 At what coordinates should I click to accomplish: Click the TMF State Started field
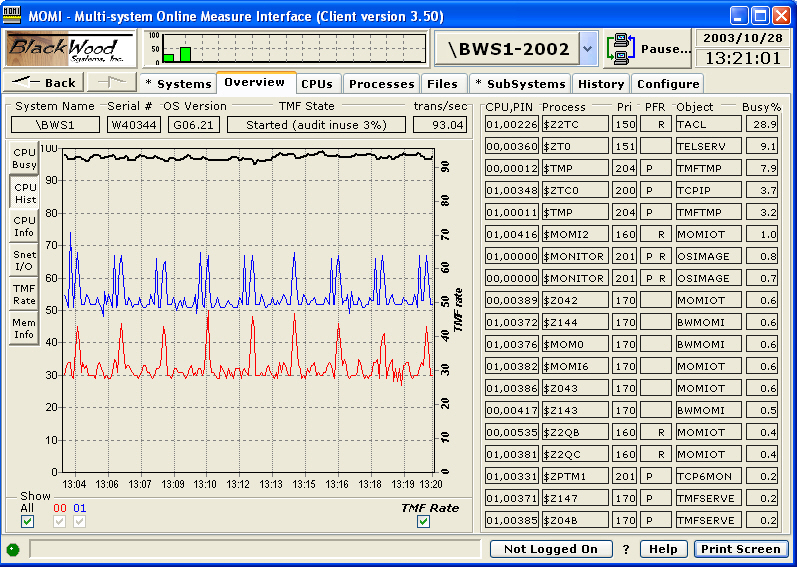[316, 125]
